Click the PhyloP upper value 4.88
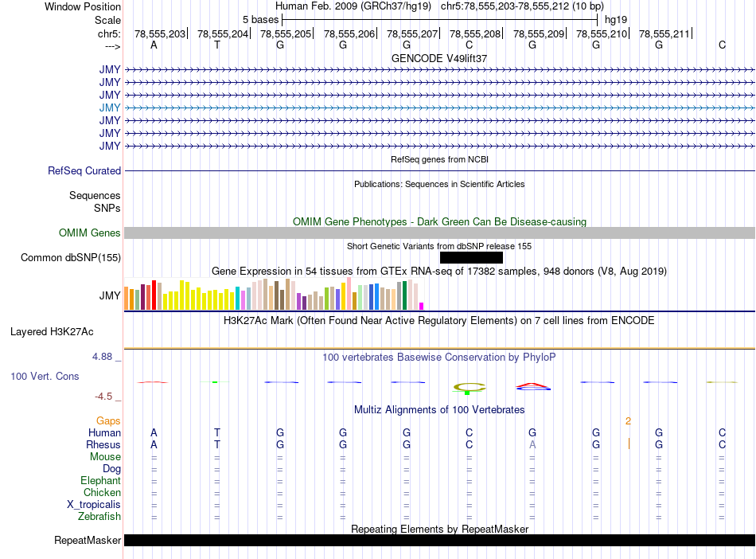This screenshot has height=559, width=756. (x=102, y=357)
